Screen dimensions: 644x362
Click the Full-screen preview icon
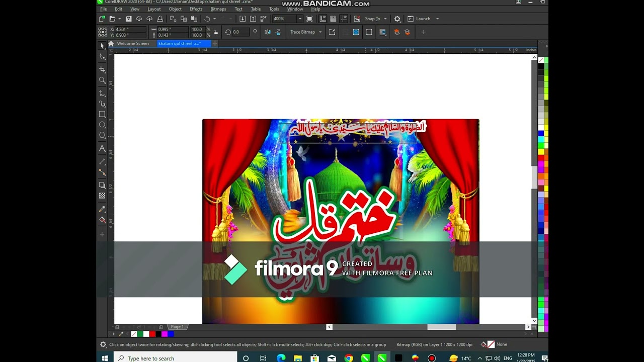click(309, 19)
